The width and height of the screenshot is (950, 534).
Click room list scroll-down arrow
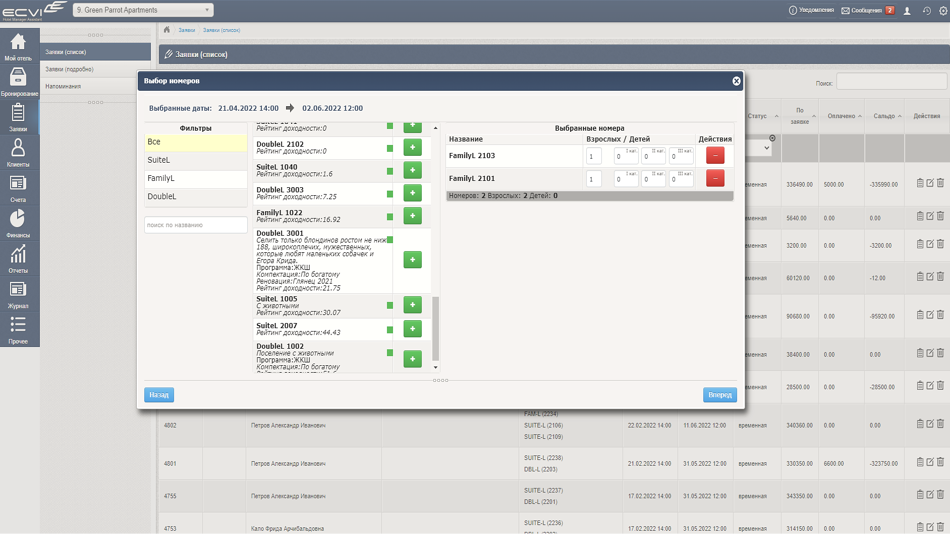[x=435, y=367]
